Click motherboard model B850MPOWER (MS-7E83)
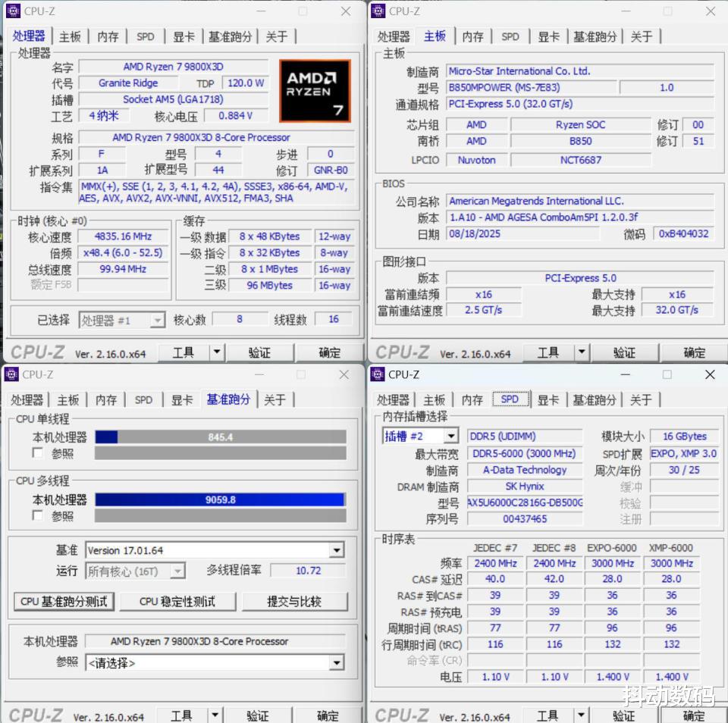 (x=531, y=88)
